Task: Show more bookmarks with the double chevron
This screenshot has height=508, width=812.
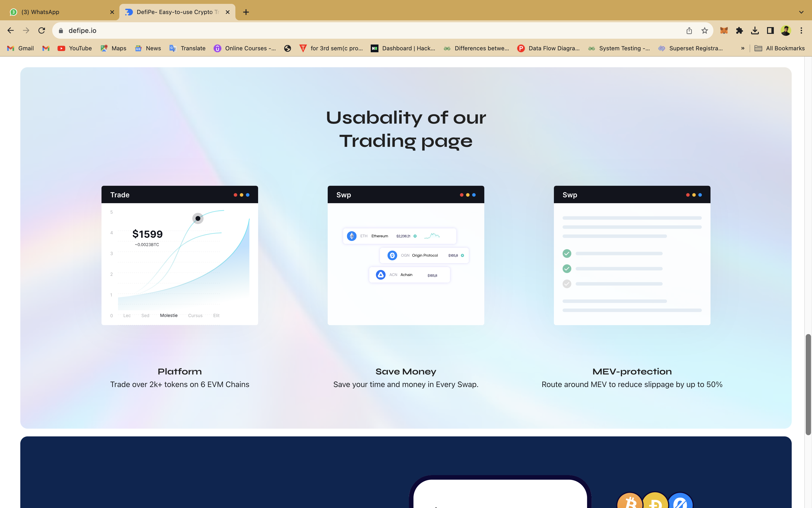Action: [743, 48]
